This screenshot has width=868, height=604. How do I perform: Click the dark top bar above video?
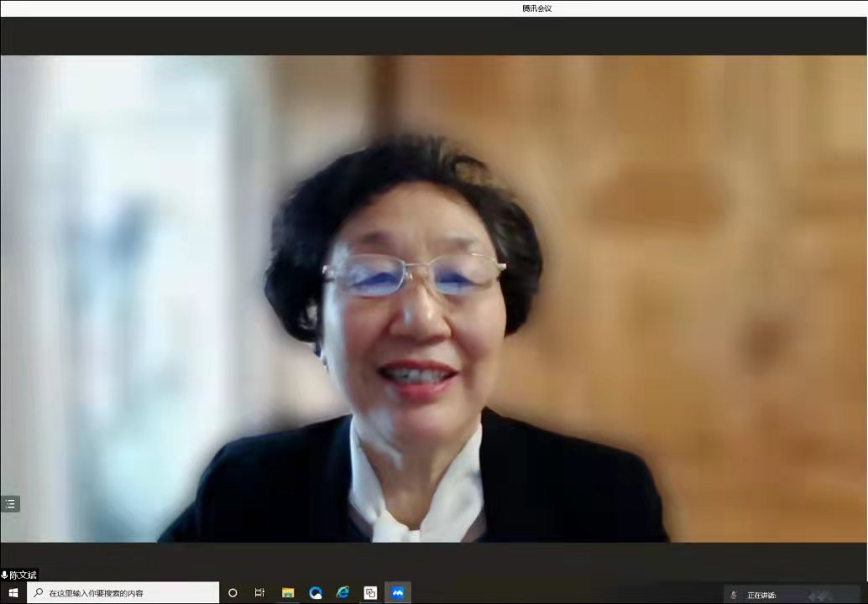434,36
